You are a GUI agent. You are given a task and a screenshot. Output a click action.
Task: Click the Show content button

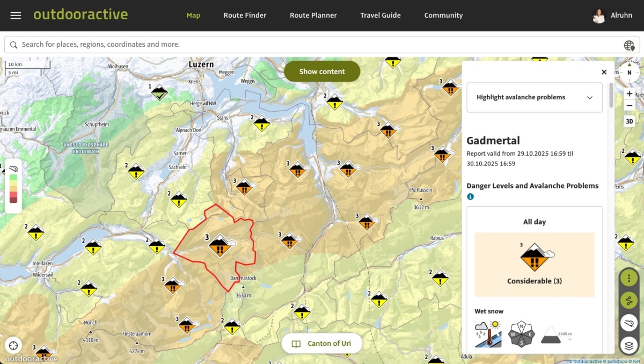click(322, 71)
